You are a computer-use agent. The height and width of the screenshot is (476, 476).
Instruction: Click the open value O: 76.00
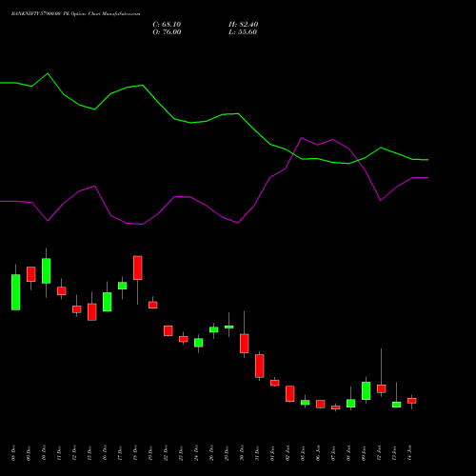[x=167, y=32]
